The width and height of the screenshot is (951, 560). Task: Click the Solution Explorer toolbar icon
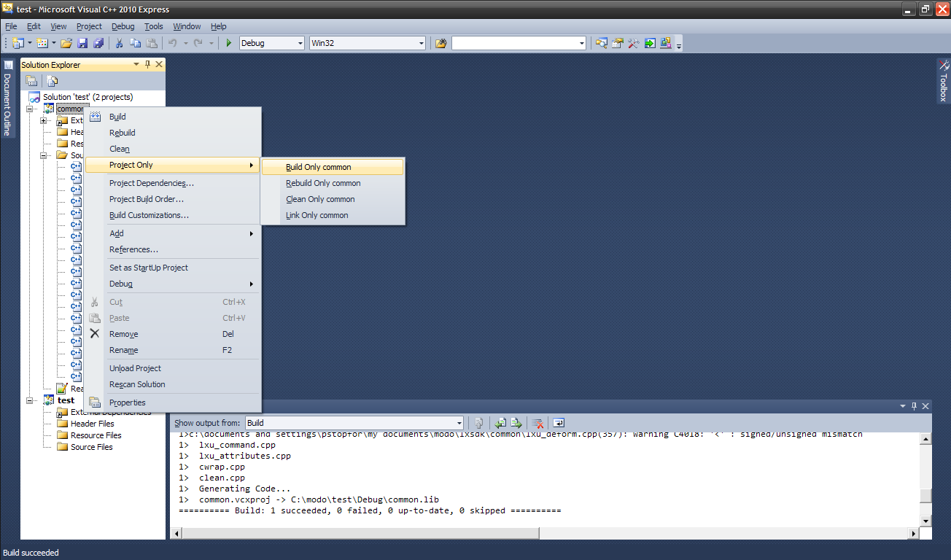tap(602, 43)
